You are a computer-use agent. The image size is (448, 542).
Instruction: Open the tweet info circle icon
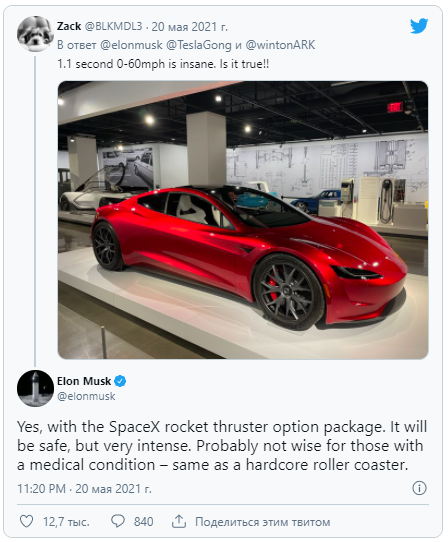(x=419, y=488)
